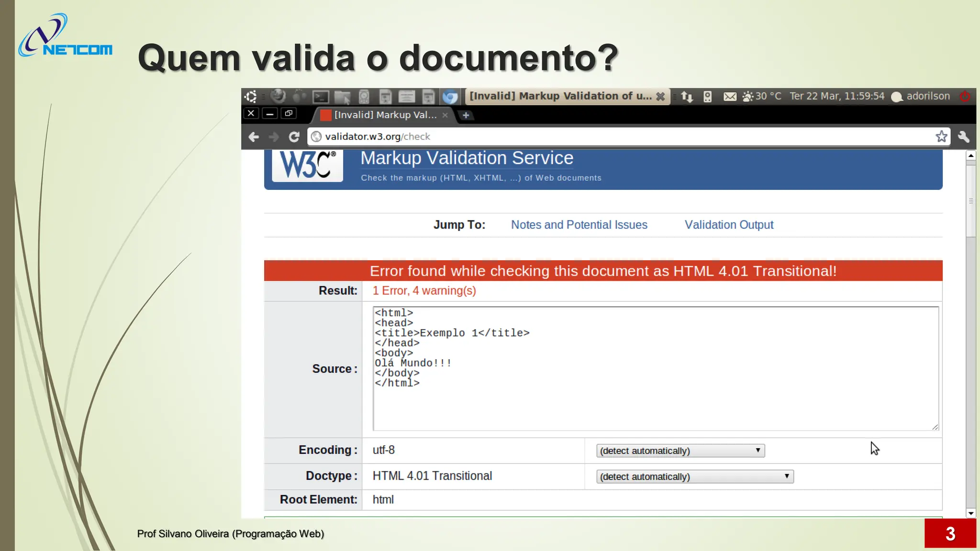Click the html root element value
Viewport: 980px width, 551px height.
(383, 499)
